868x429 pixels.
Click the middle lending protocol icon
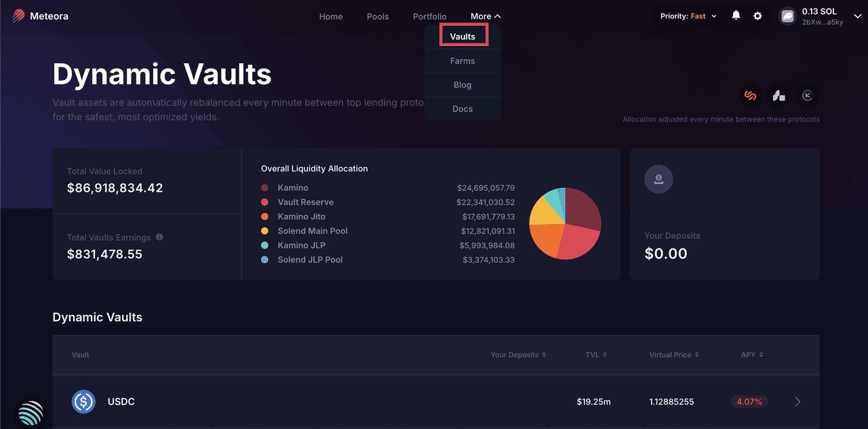click(x=778, y=96)
